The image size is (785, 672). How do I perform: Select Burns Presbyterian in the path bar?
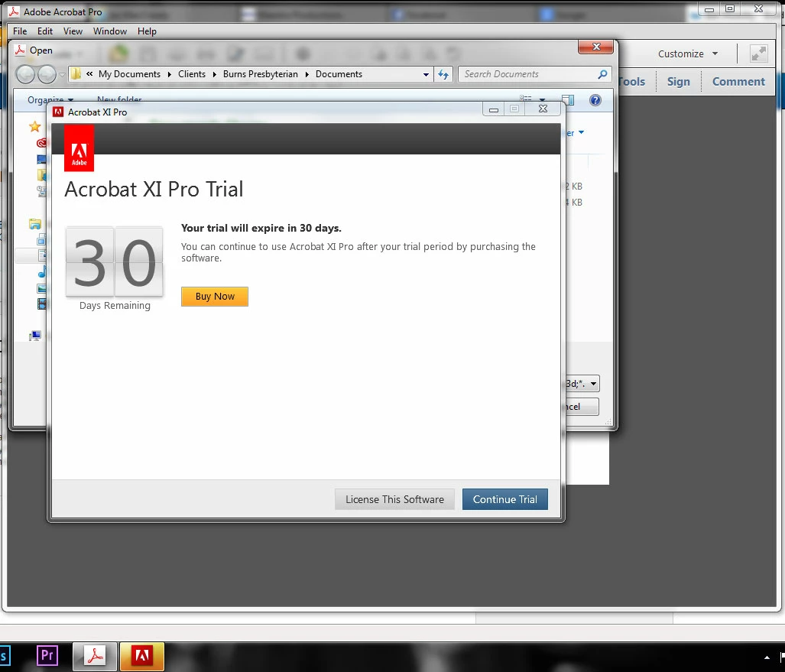tap(261, 74)
